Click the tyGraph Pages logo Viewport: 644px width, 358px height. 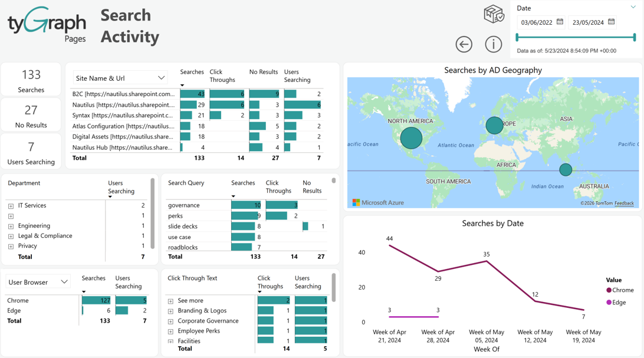(47, 25)
